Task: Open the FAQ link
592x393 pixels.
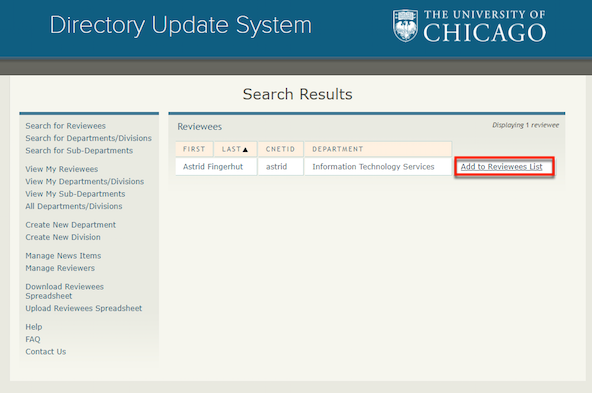Action: click(x=32, y=339)
